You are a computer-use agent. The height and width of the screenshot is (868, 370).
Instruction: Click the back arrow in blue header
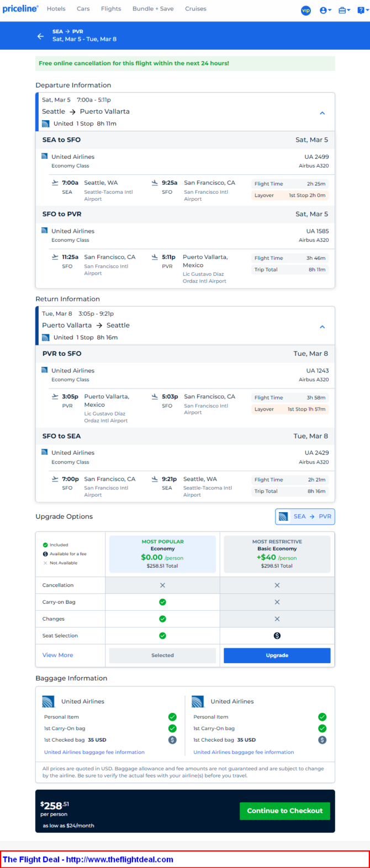[x=40, y=36]
